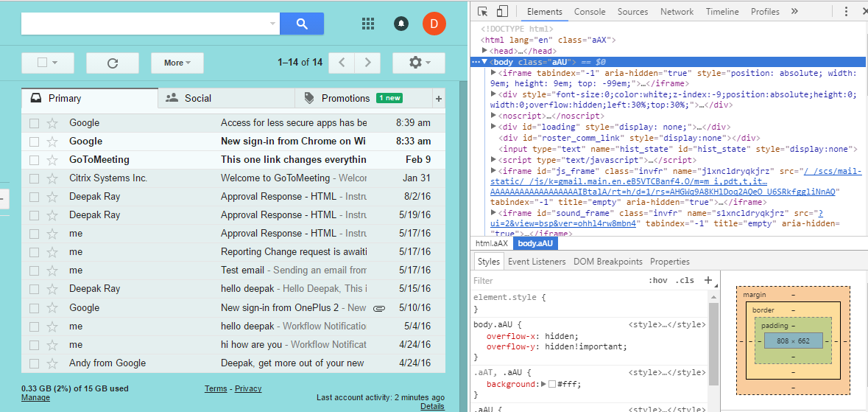
Task: Refresh the inbox
Action: click(x=113, y=63)
